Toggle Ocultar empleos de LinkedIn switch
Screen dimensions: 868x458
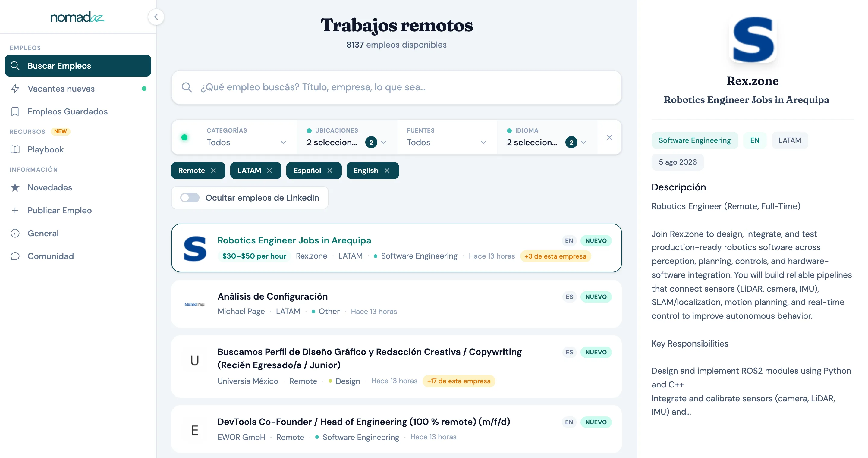[x=190, y=198]
